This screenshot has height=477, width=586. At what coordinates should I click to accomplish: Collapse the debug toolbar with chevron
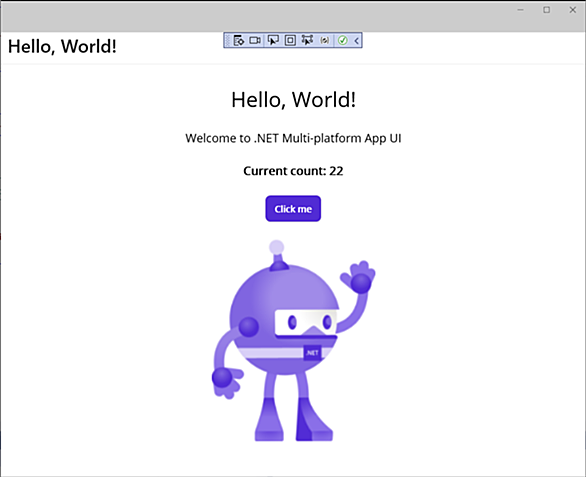[357, 40]
